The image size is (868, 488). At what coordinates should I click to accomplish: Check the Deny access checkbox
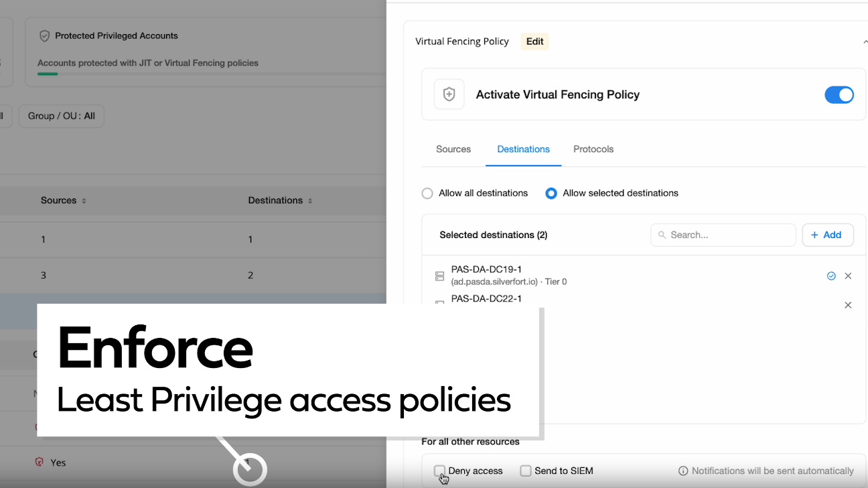click(x=439, y=471)
